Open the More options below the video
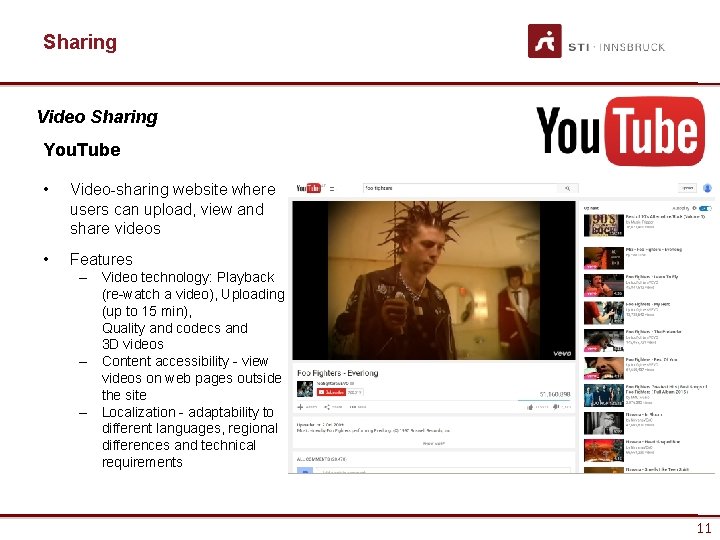Viewport: 720px width, 540px height. [x=358, y=407]
